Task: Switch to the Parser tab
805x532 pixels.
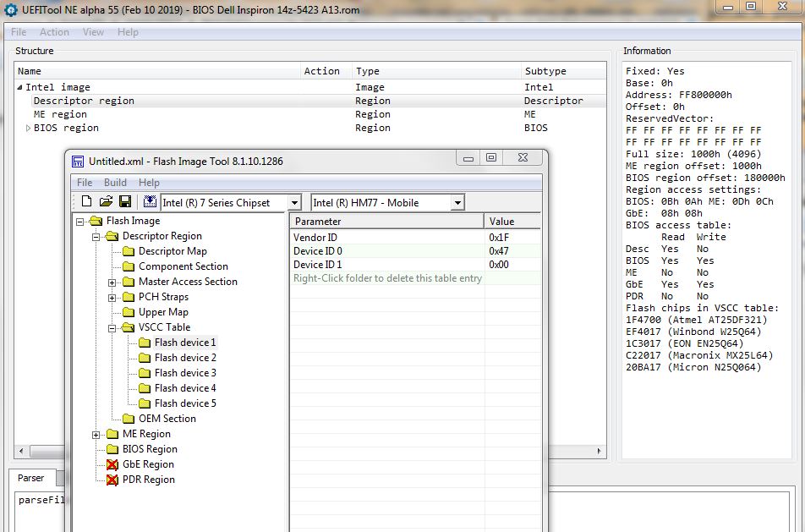Action: click(x=31, y=478)
